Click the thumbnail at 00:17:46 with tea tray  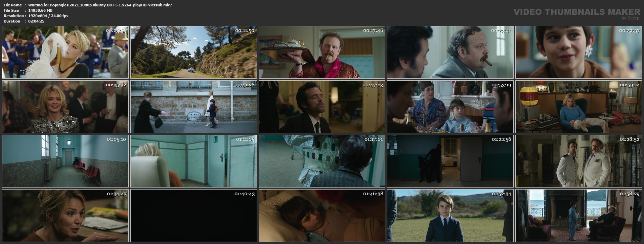click(322, 52)
